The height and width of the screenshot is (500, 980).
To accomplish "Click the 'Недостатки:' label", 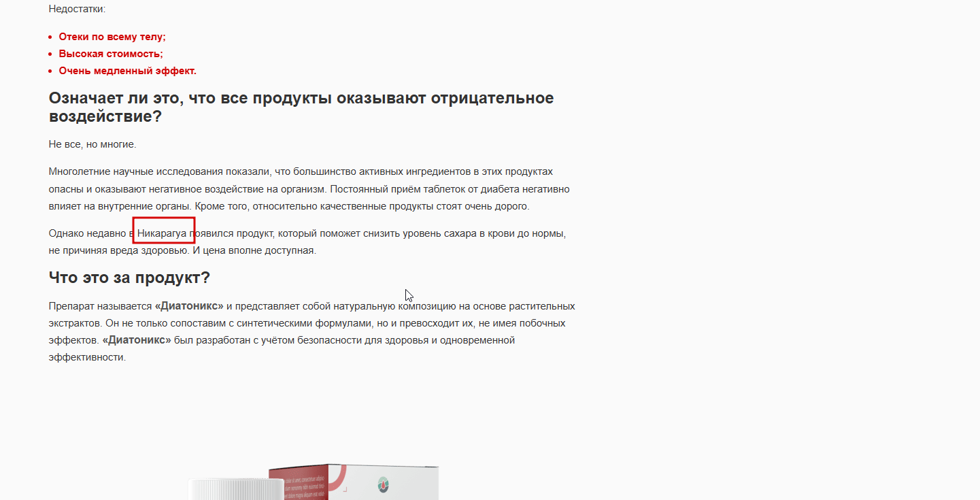I will point(78,9).
